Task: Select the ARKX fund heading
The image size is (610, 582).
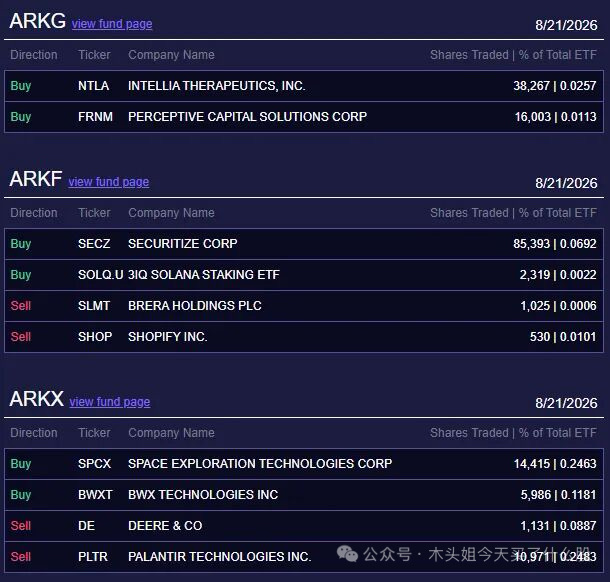Action: (x=37, y=399)
